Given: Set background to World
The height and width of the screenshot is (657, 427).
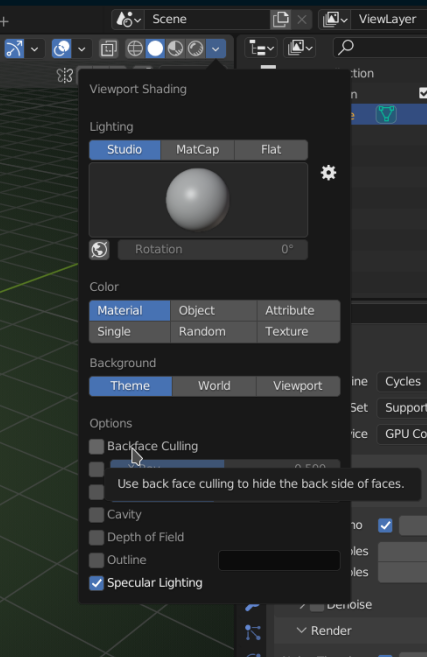Looking at the screenshot, I should (214, 386).
